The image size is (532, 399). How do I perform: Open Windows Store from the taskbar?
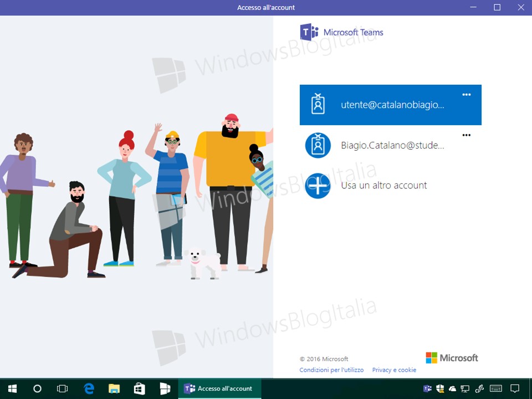point(140,388)
